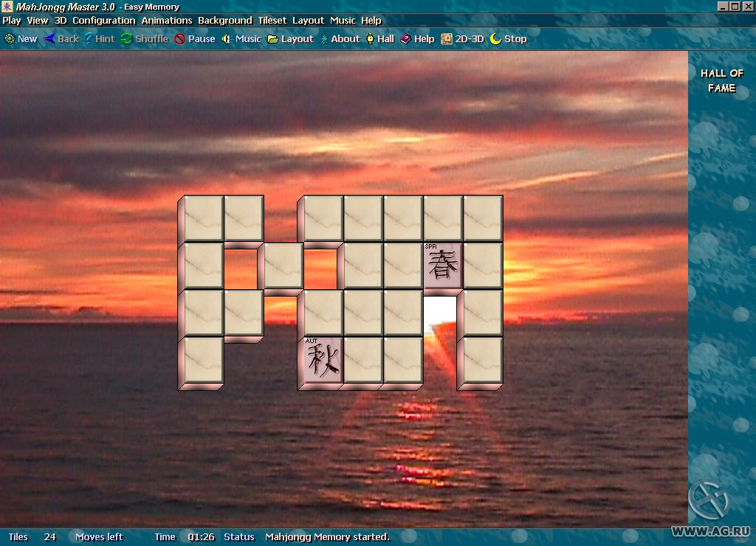Click the About toolbar label
The height and width of the screenshot is (546, 756).
tap(346, 39)
